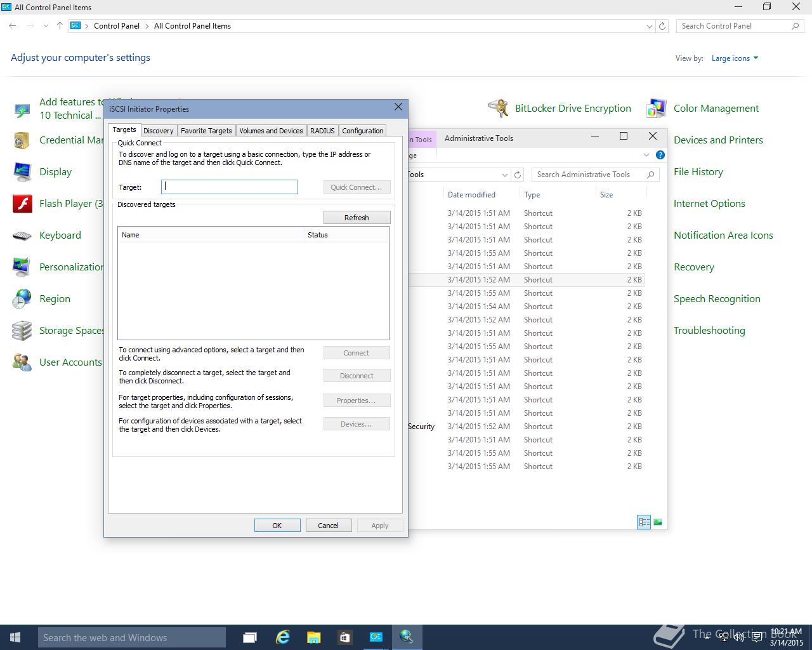Open File History link
The height and width of the screenshot is (650, 812).
coord(698,172)
